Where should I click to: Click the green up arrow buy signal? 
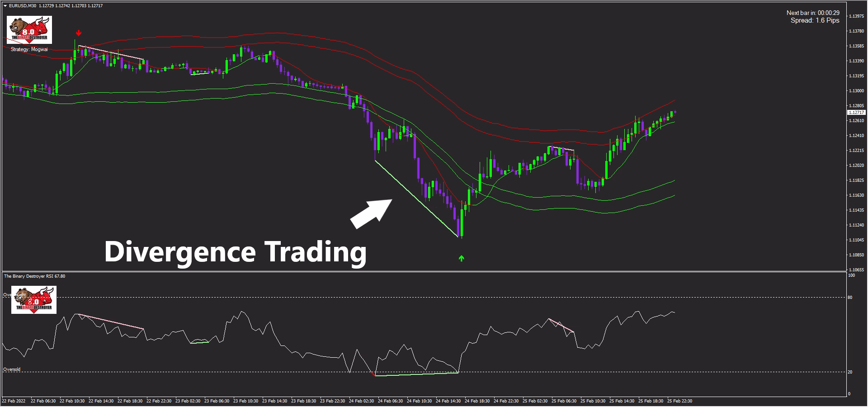[x=461, y=258]
